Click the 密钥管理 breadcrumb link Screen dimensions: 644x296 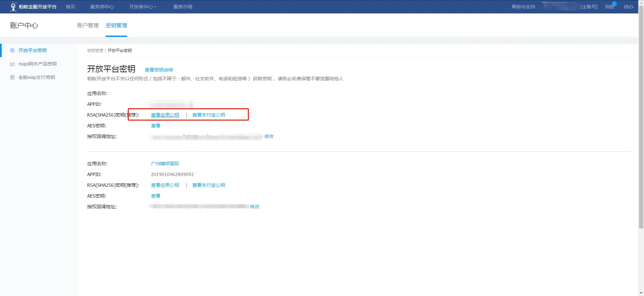click(x=95, y=51)
